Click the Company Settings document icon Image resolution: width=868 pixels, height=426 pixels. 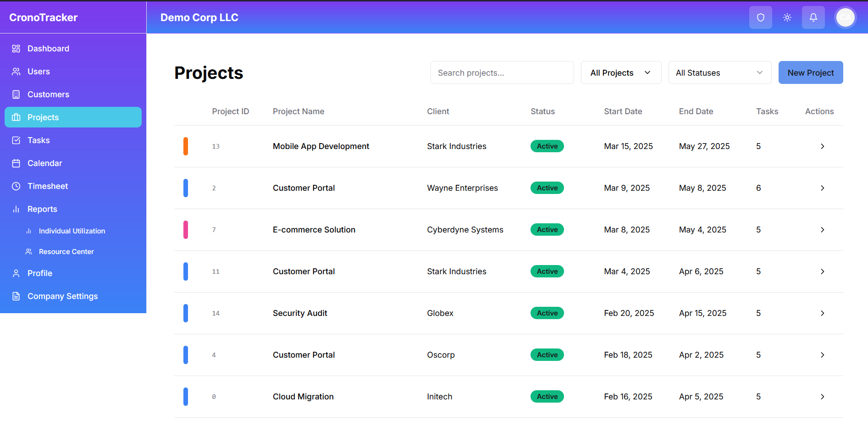(x=16, y=296)
